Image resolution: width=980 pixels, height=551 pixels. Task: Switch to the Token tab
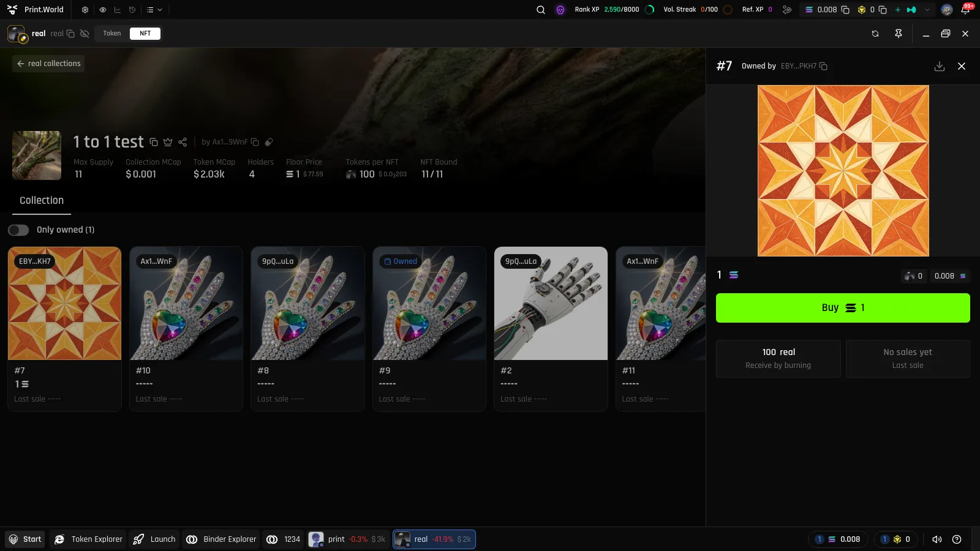tap(112, 34)
